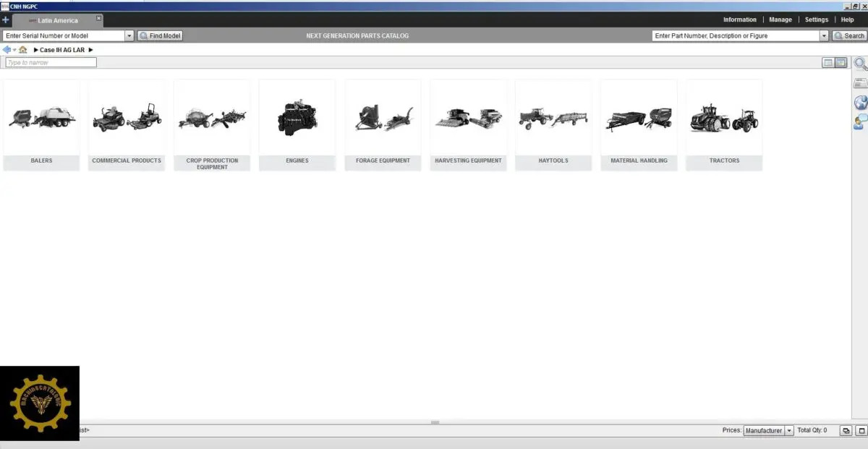This screenshot has height=449, width=868.
Task: Open the Balers category thumbnail
Action: pyautogui.click(x=41, y=125)
